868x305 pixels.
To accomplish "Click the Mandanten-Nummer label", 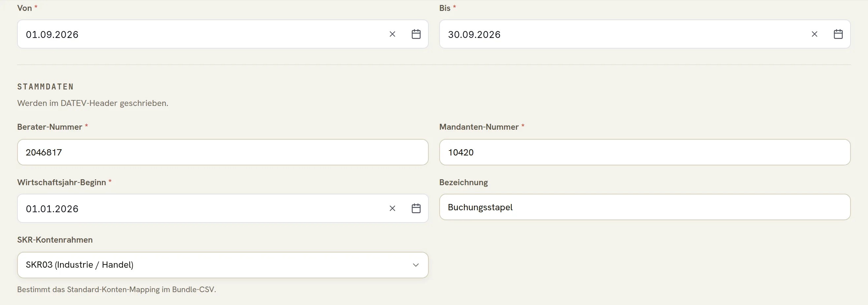I will tap(479, 127).
